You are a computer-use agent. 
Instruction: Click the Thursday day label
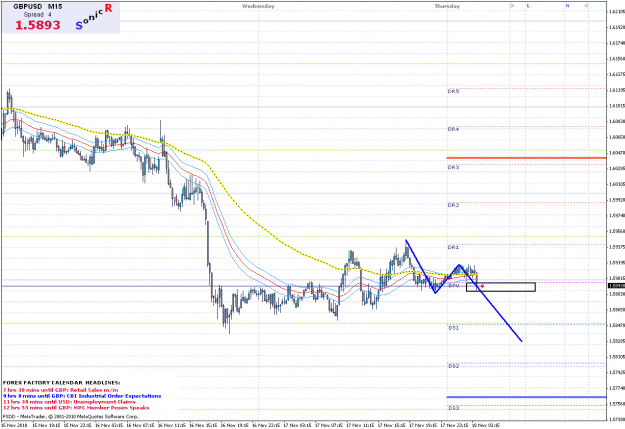[447, 6]
